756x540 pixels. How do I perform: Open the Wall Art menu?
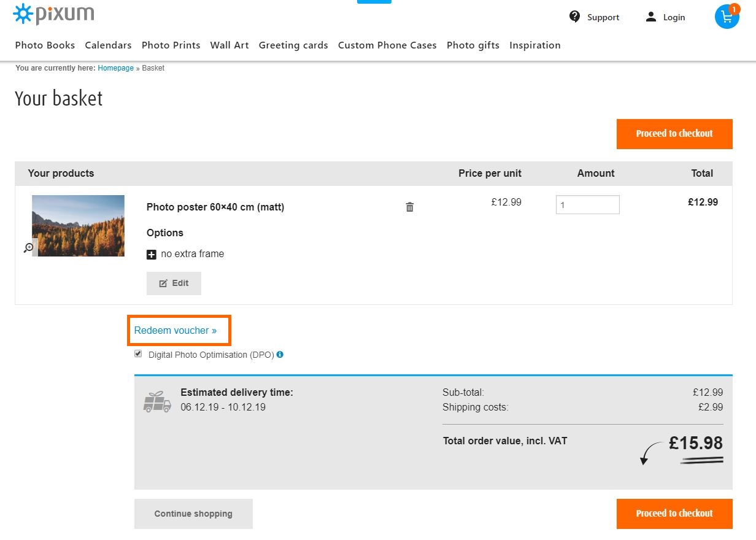(x=229, y=45)
